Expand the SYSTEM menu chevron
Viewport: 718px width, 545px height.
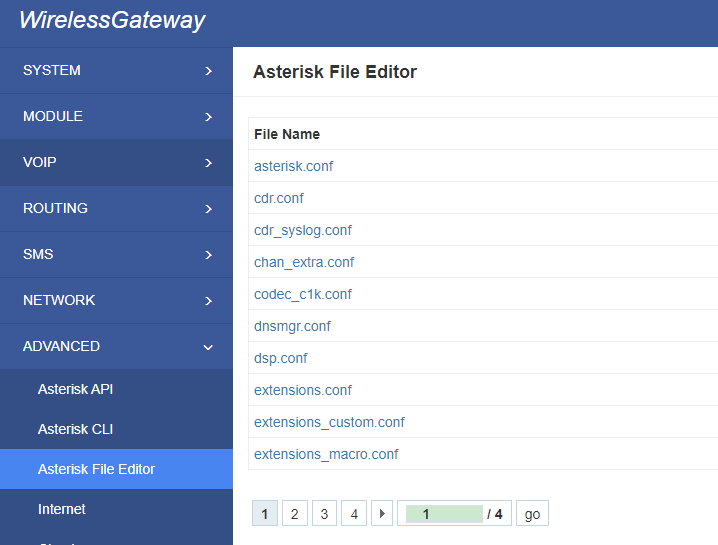[x=208, y=71]
